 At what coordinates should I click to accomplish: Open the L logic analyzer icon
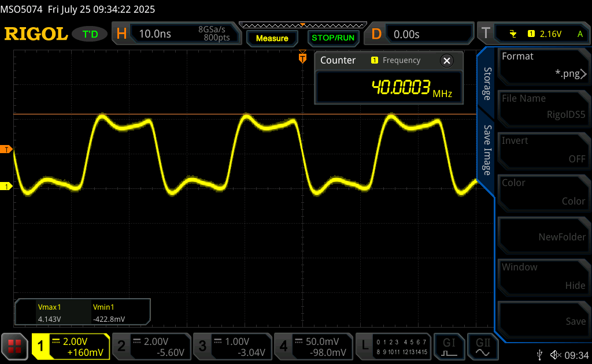tap(365, 345)
